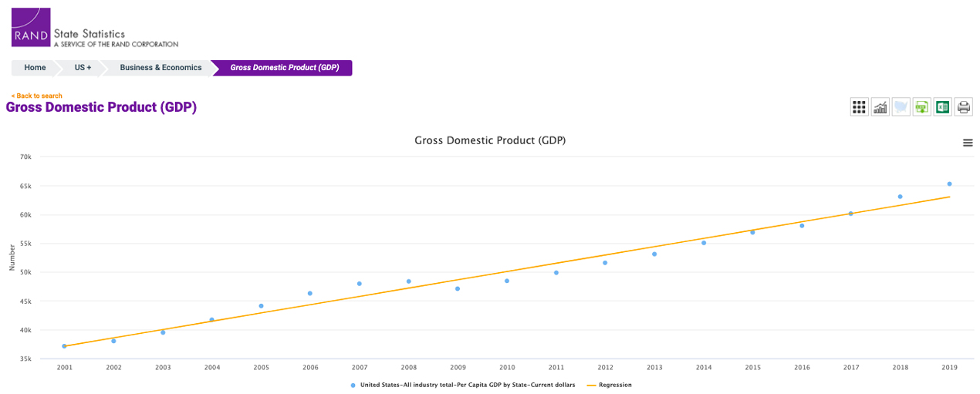
Task: Open the chart hamburger context menu
Action: pyautogui.click(x=968, y=143)
